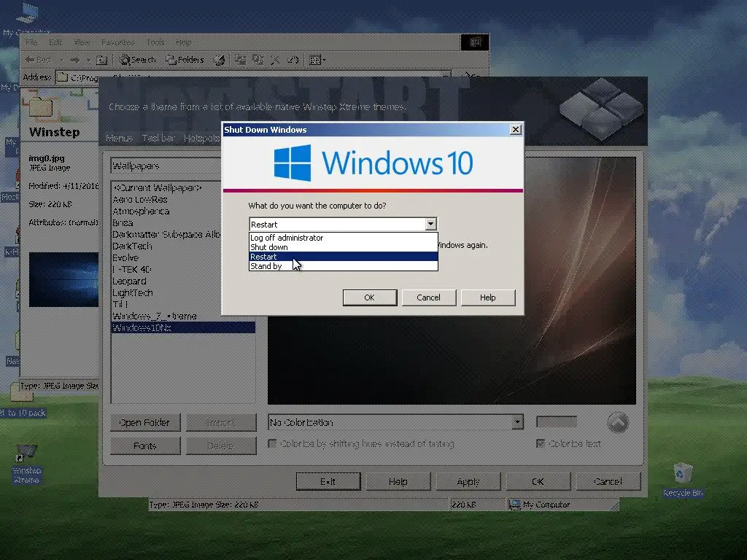Open the Favorites menu in Explorer window

point(118,42)
